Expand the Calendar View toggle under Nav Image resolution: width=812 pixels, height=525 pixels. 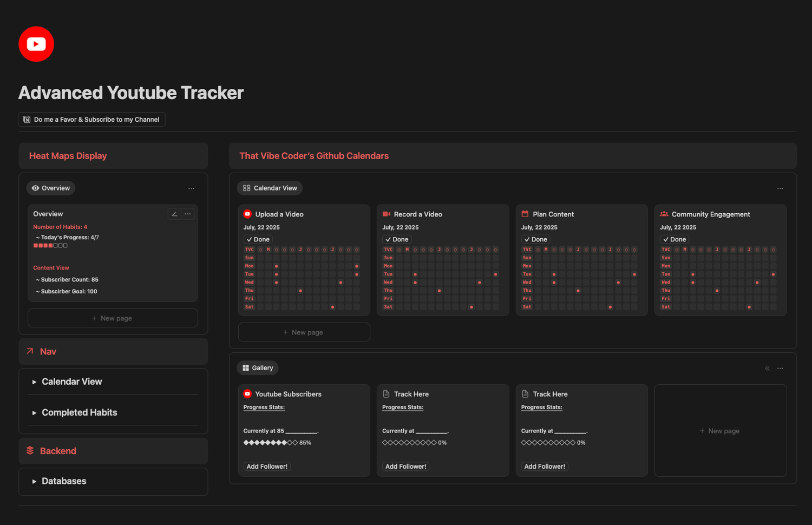click(34, 382)
